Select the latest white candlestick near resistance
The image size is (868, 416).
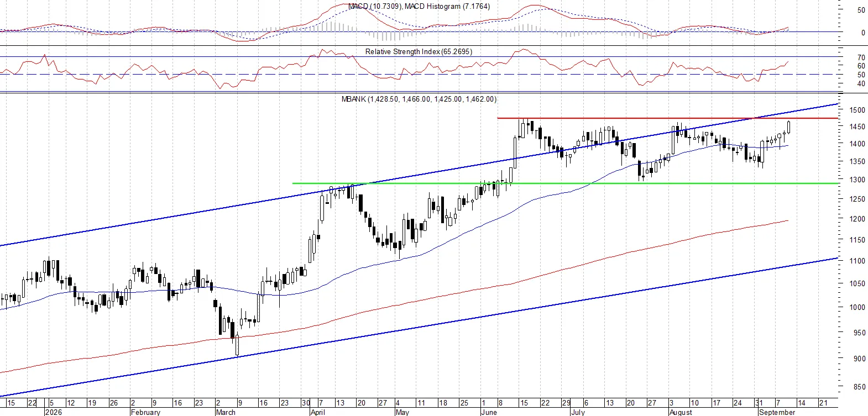coord(789,127)
